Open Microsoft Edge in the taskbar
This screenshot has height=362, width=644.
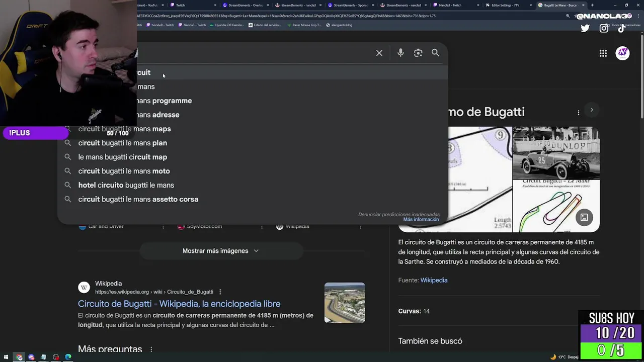[68, 357]
